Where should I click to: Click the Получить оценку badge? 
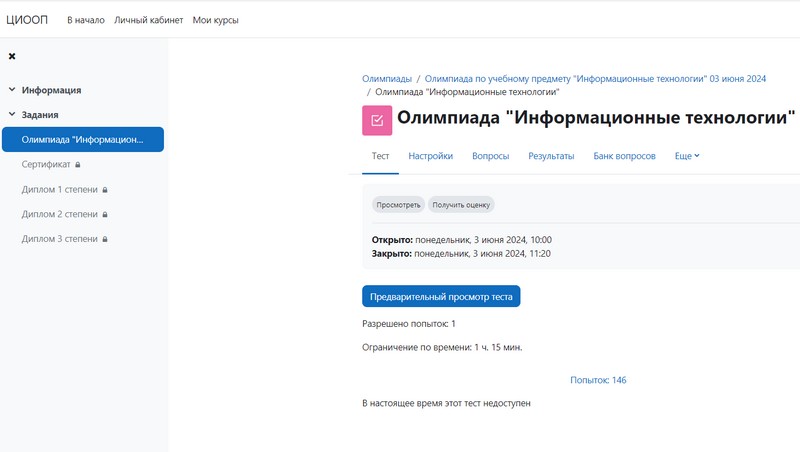[461, 205]
